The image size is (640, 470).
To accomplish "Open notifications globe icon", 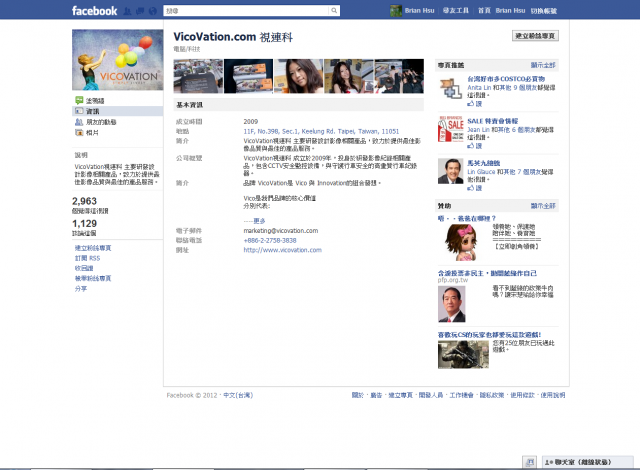I will (153, 11).
